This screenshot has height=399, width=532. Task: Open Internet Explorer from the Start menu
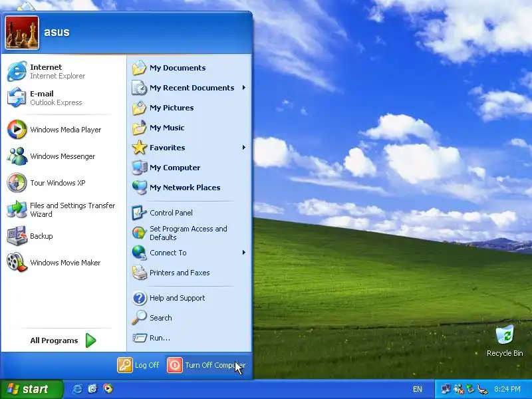pos(63,71)
